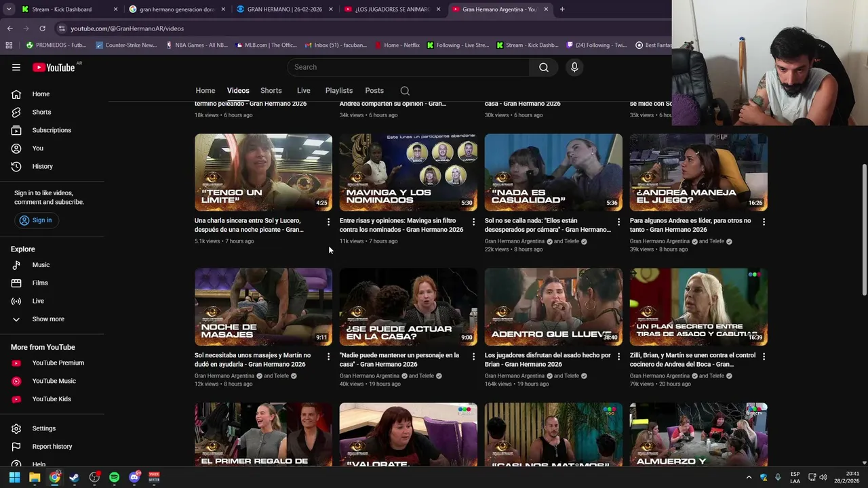Viewport: 868px width, 488px height.
Task: Play 'Adentro que llueve' video thumbnail
Action: 553,307
